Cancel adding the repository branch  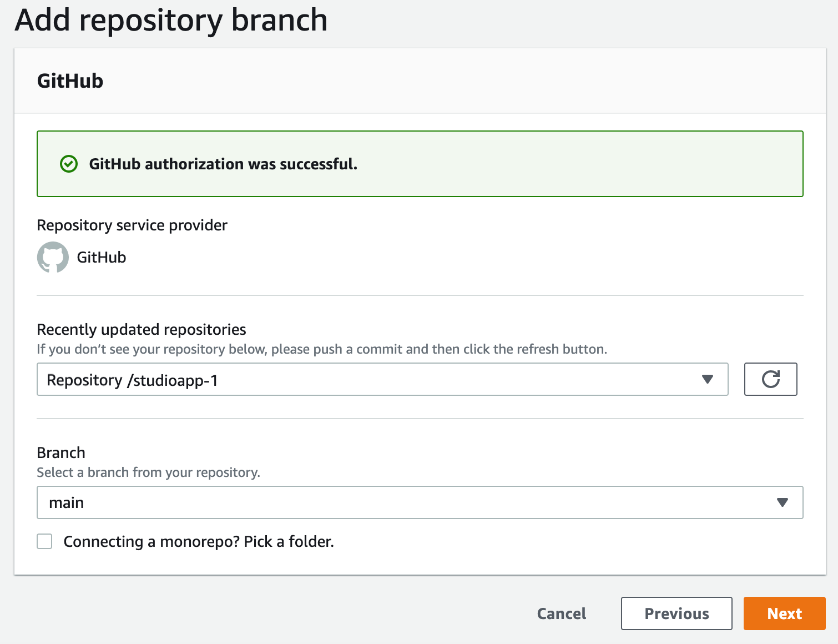(x=562, y=613)
